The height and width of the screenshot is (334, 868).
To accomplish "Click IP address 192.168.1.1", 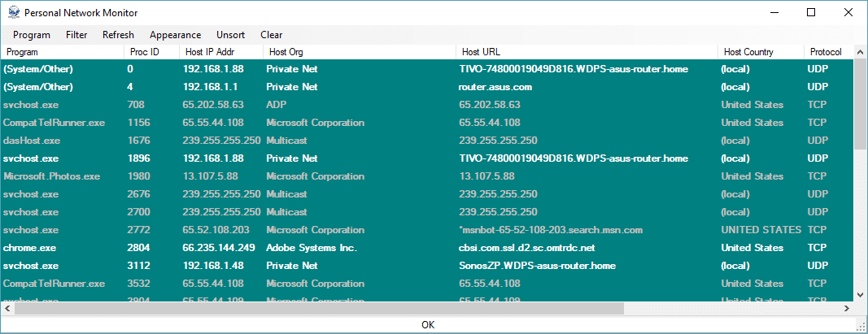I will pos(211,87).
